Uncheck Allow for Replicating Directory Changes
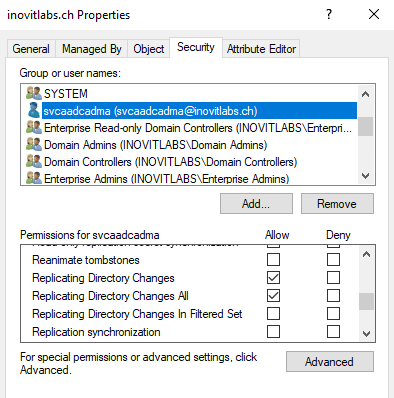Screen dimensions: 394x398 tap(273, 278)
